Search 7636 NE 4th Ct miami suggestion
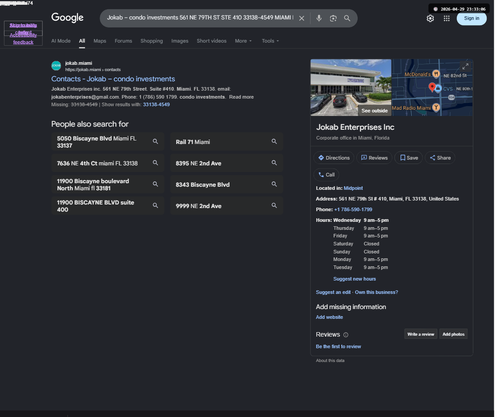Viewport: 500px width, 417px height. click(x=108, y=163)
